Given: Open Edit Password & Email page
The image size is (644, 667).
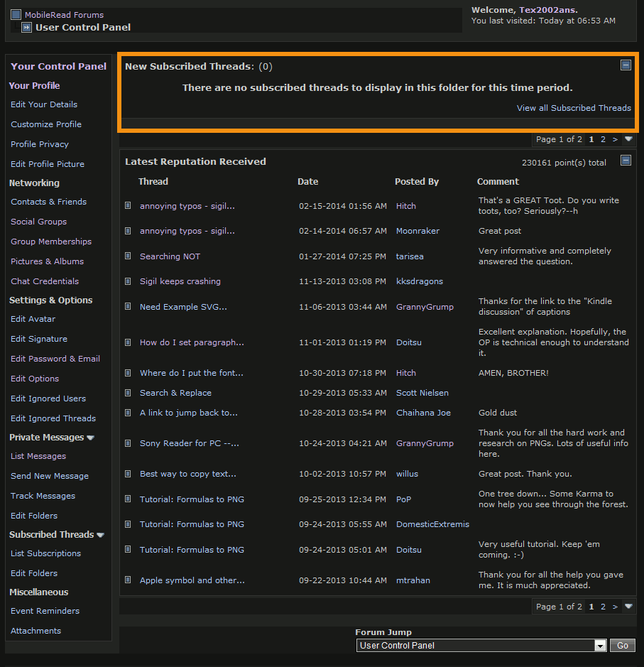Looking at the screenshot, I should coord(55,359).
